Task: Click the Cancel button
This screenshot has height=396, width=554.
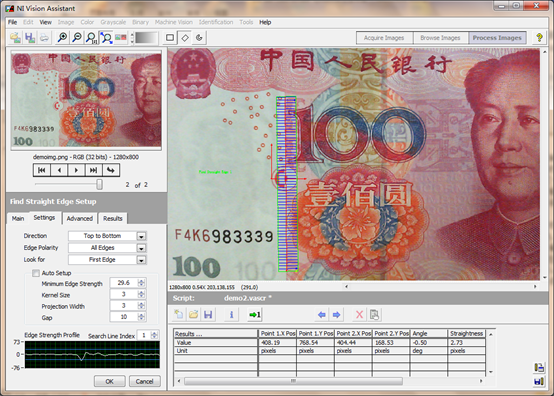Action: click(x=145, y=381)
